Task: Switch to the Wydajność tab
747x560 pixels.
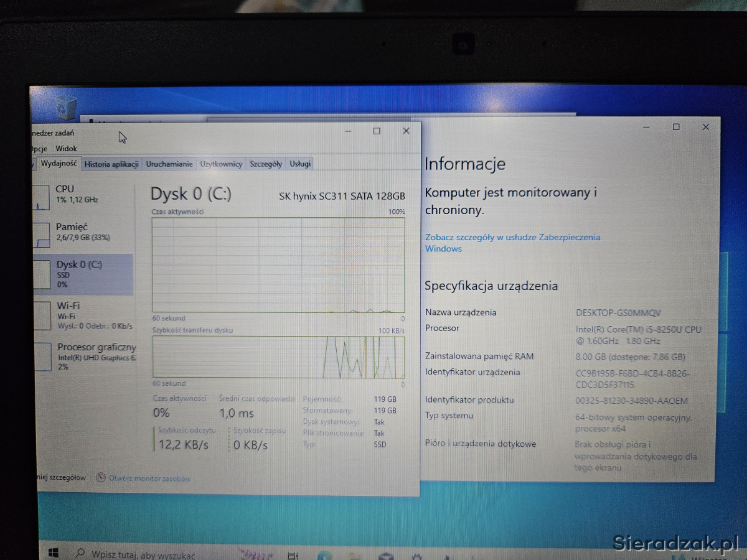Action: tap(59, 164)
